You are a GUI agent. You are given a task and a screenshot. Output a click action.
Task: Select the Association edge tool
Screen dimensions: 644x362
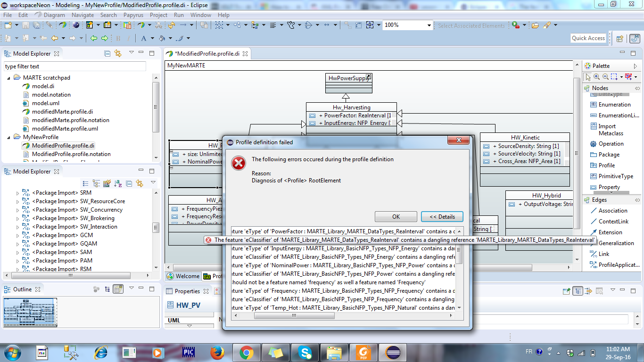click(609, 211)
